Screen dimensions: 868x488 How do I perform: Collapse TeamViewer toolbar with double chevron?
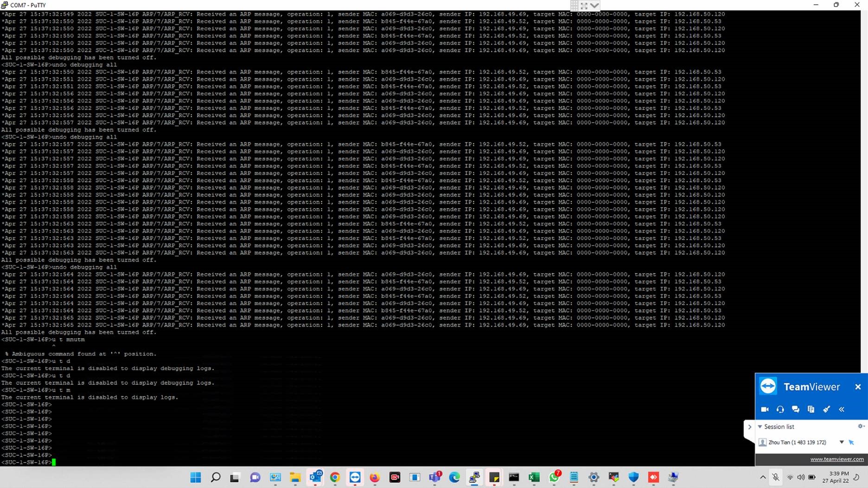pyautogui.click(x=842, y=409)
